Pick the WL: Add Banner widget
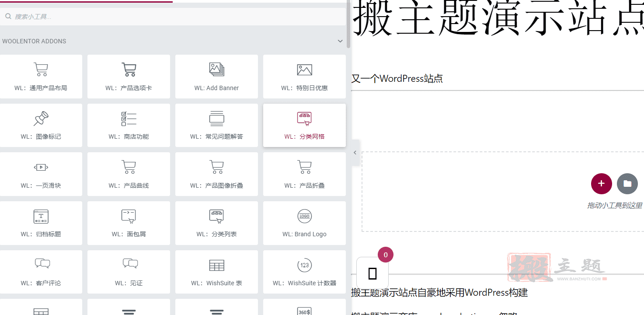Viewport: 644px width, 315px height. (216, 77)
